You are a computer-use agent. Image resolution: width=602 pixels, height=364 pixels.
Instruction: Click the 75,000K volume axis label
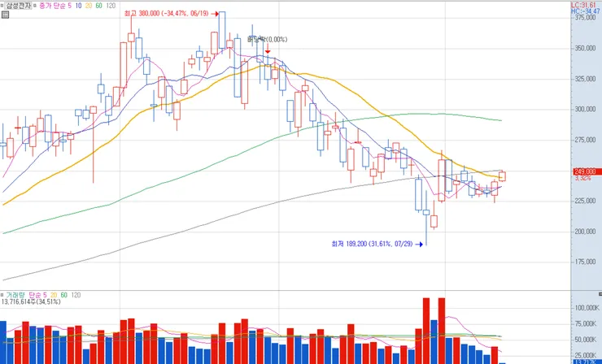pos(588,324)
